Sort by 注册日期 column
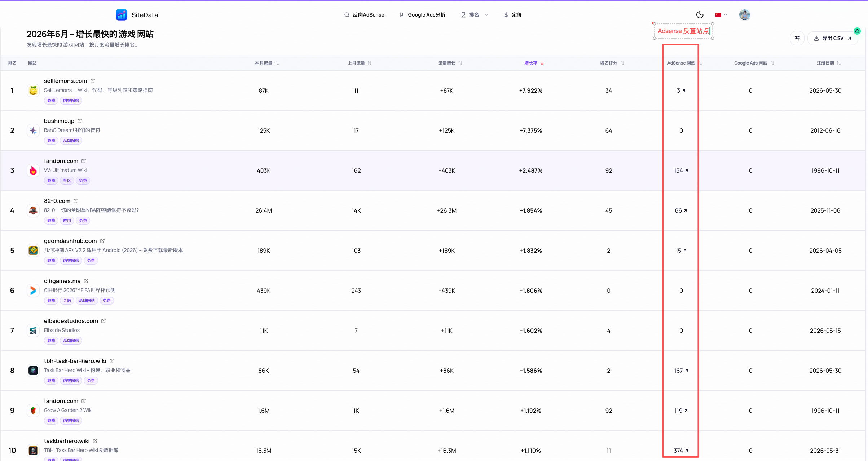 tap(829, 63)
